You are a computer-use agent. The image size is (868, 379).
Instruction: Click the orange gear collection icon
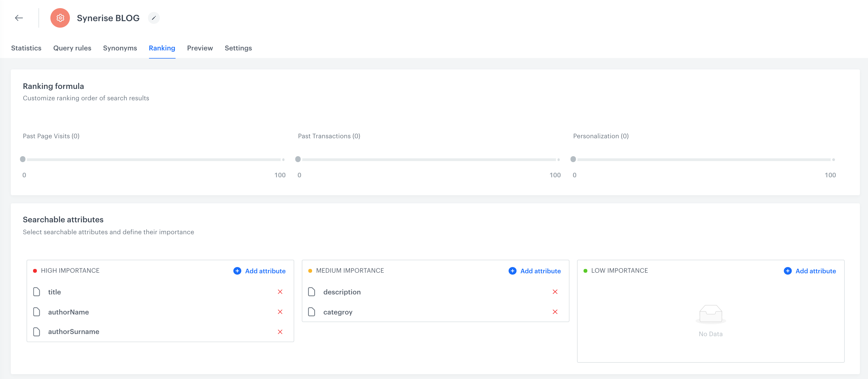60,18
